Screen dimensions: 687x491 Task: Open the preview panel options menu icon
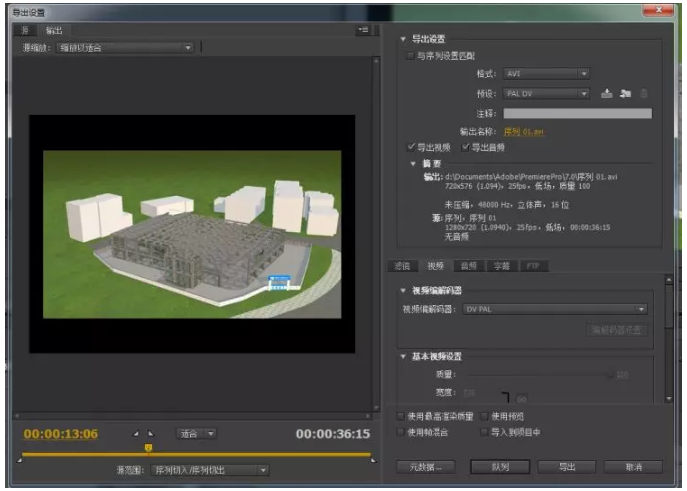tap(362, 31)
